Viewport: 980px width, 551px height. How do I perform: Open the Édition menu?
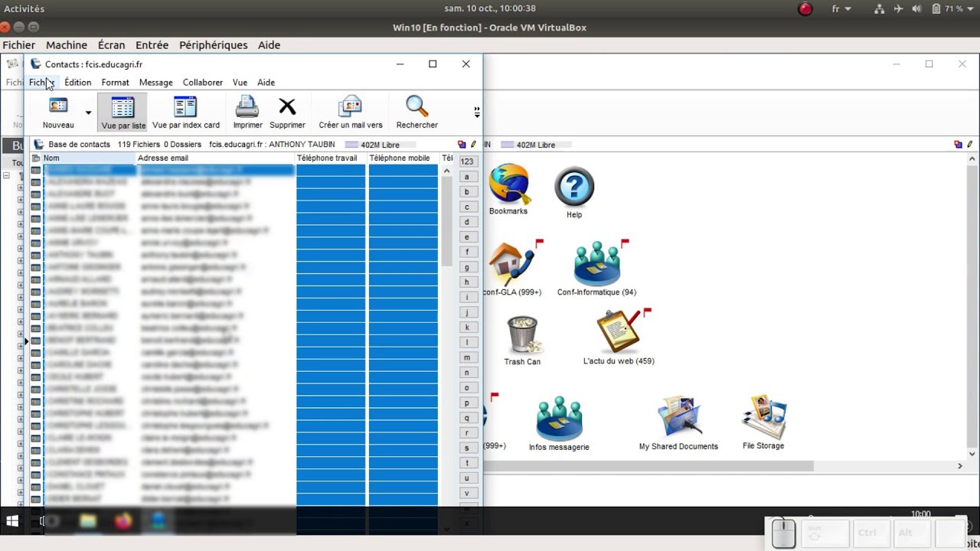[77, 82]
